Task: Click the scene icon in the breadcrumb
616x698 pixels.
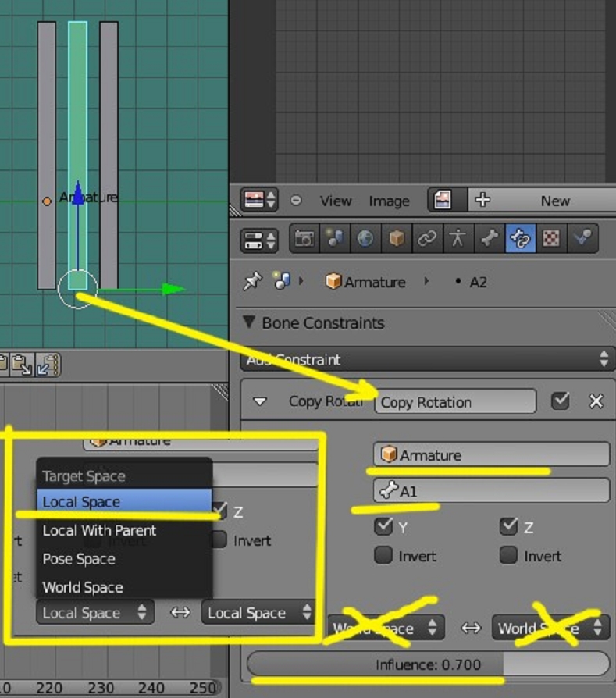Action: pyautogui.click(x=282, y=281)
